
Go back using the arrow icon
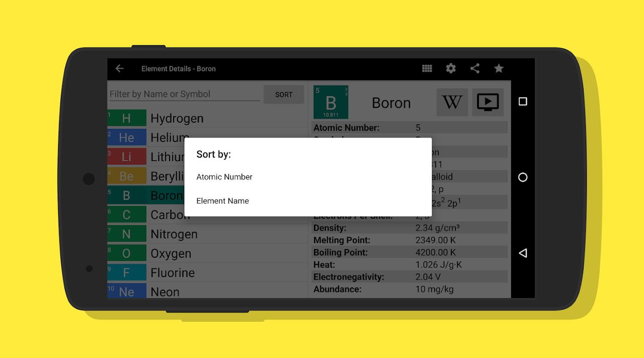[119, 68]
